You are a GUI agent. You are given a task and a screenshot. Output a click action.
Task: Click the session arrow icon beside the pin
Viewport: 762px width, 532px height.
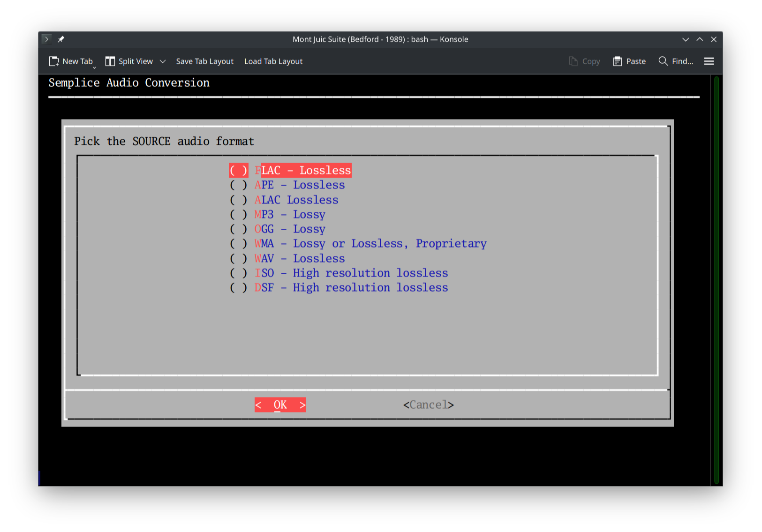46,39
